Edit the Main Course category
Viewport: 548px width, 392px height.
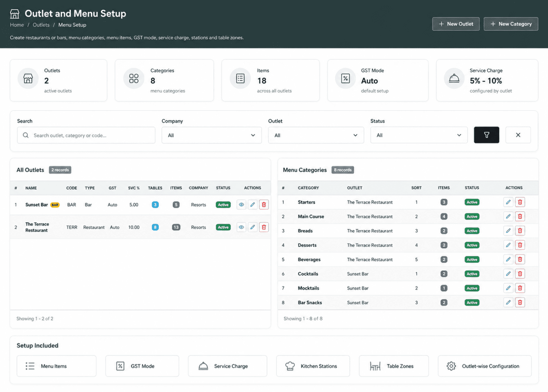pyautogui.click(x=508, y=216)
